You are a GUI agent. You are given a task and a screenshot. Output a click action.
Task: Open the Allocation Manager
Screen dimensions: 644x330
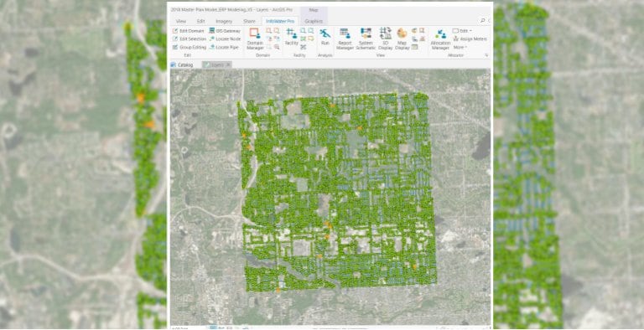coord(441,39)
